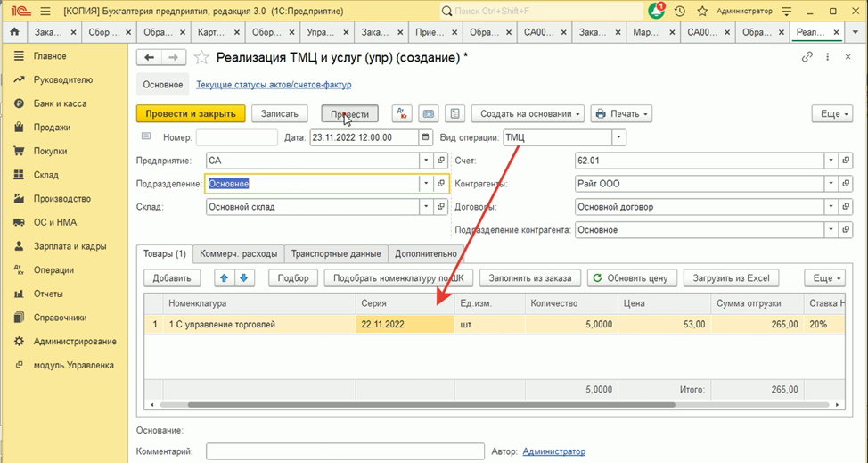Expand Предприятие dropdown arrow
Viewport: 868px width, 463px height.
[x=426, y=161]
